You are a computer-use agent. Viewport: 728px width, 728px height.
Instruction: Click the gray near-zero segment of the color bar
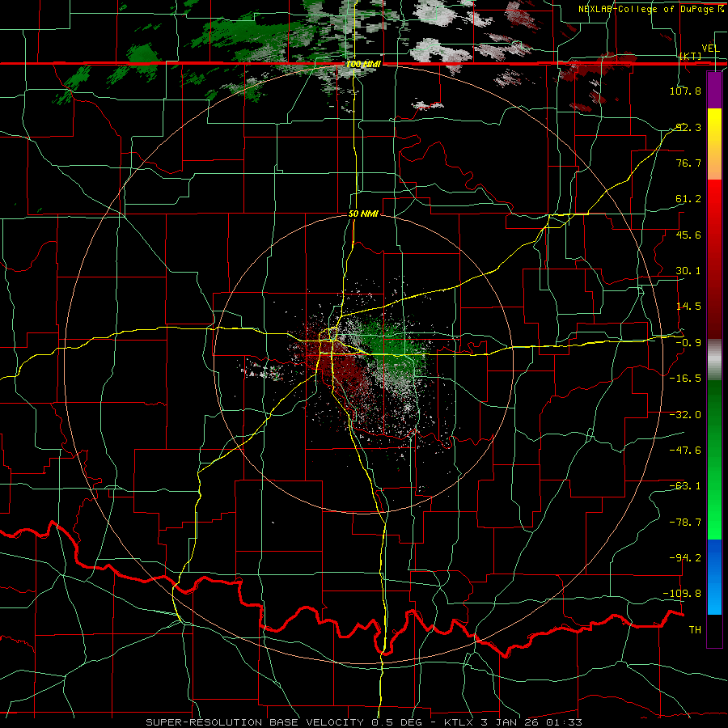714,360
